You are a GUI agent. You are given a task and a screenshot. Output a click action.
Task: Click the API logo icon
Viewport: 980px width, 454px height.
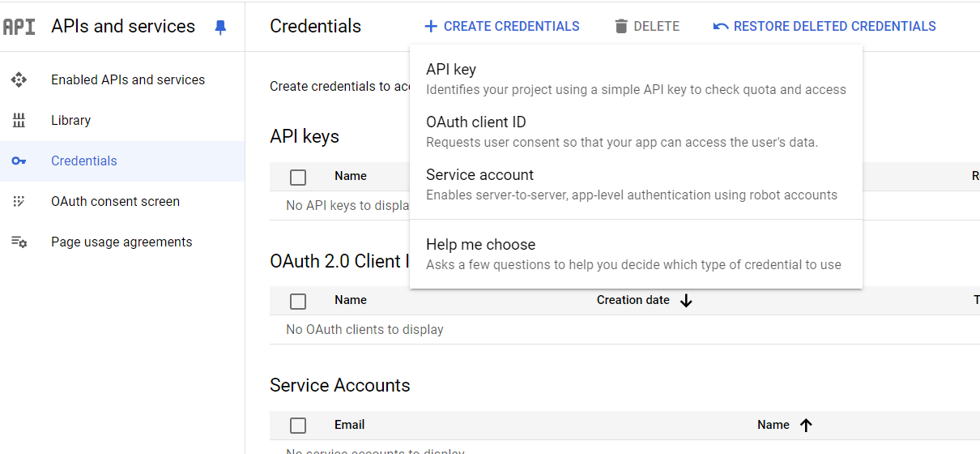click(19, 27)
